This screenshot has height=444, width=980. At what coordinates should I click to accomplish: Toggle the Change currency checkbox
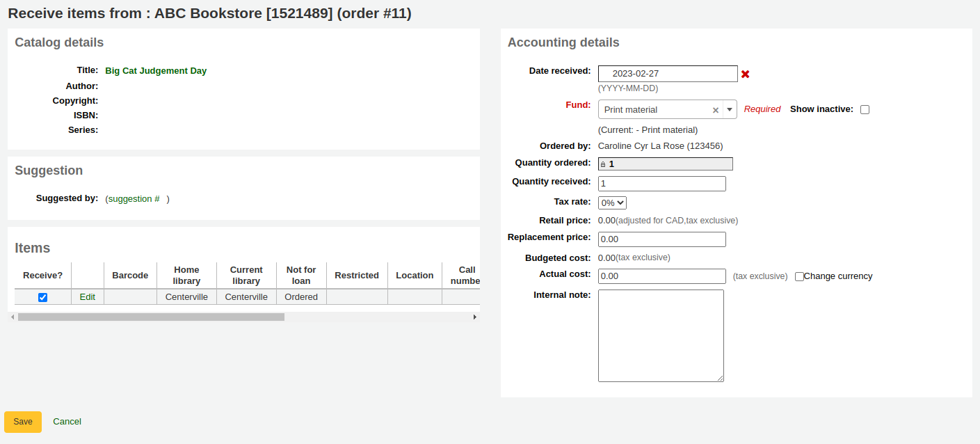point(799,276)
